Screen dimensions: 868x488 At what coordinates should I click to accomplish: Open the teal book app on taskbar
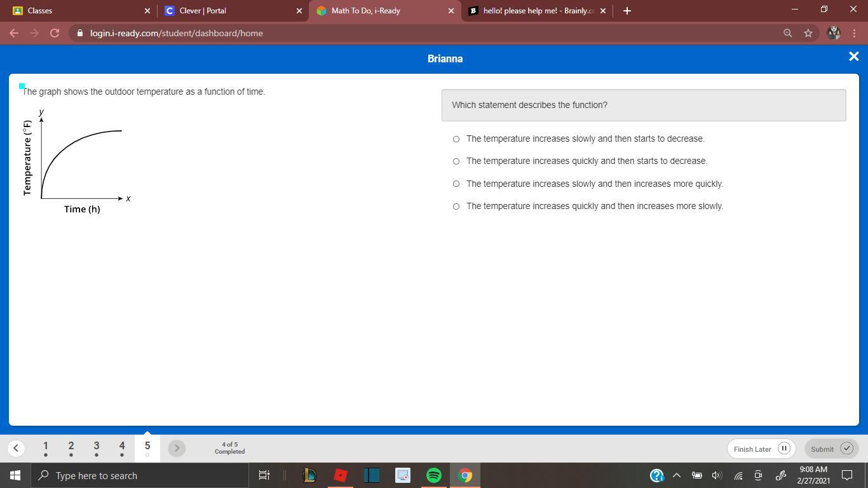pyautogui.click(x=372, y=475)
